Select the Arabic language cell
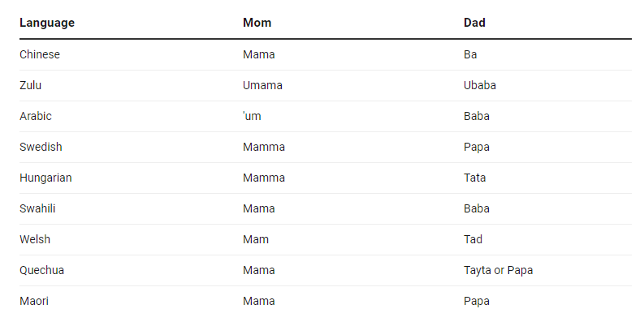 pos(36,116)
